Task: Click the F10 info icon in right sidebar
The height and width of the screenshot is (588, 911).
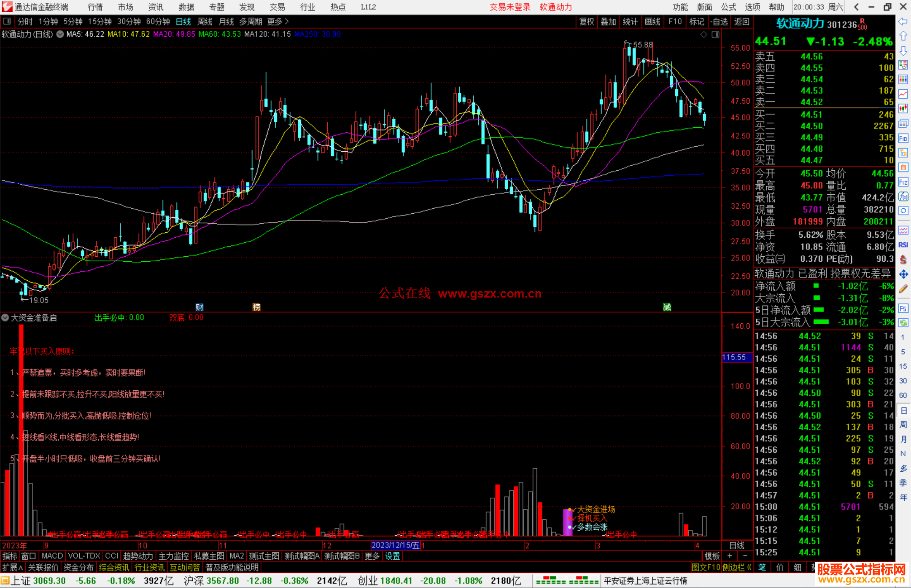Action: pyautogui.click(x=903, y=139)
